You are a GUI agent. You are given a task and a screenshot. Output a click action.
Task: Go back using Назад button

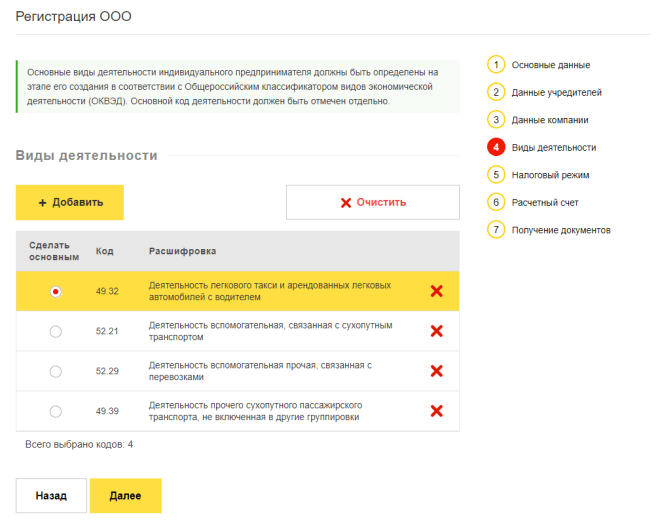(x=51, y=495)
